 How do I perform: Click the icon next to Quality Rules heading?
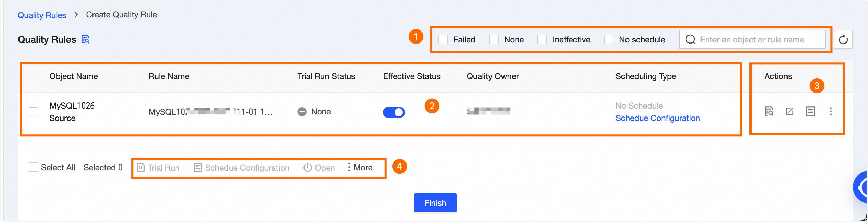pos(85,39)
